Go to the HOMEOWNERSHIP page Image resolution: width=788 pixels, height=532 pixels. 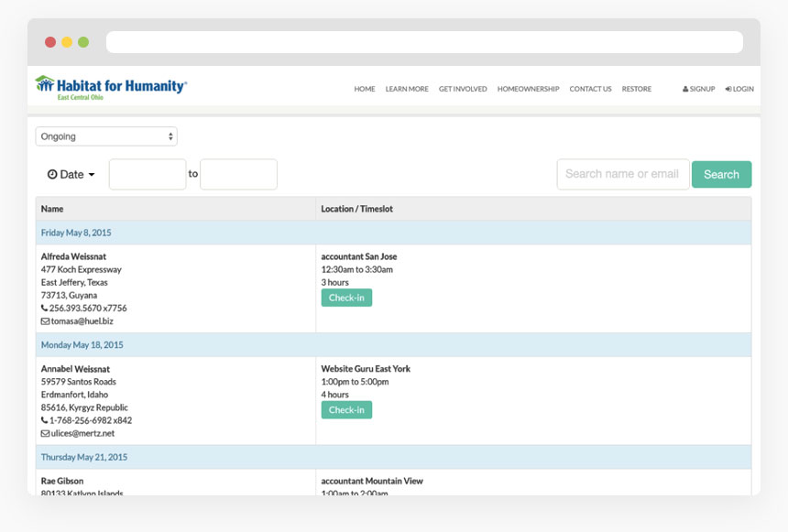coord(528,89)
